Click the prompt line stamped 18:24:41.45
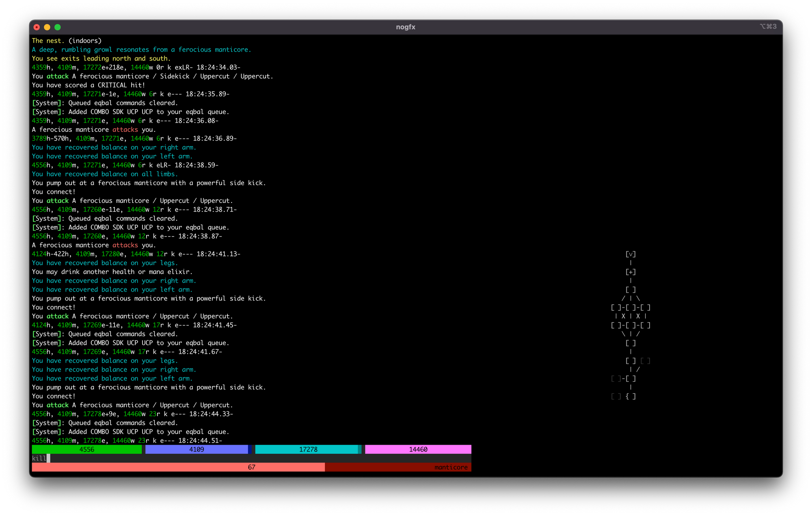 click(134, 325)
